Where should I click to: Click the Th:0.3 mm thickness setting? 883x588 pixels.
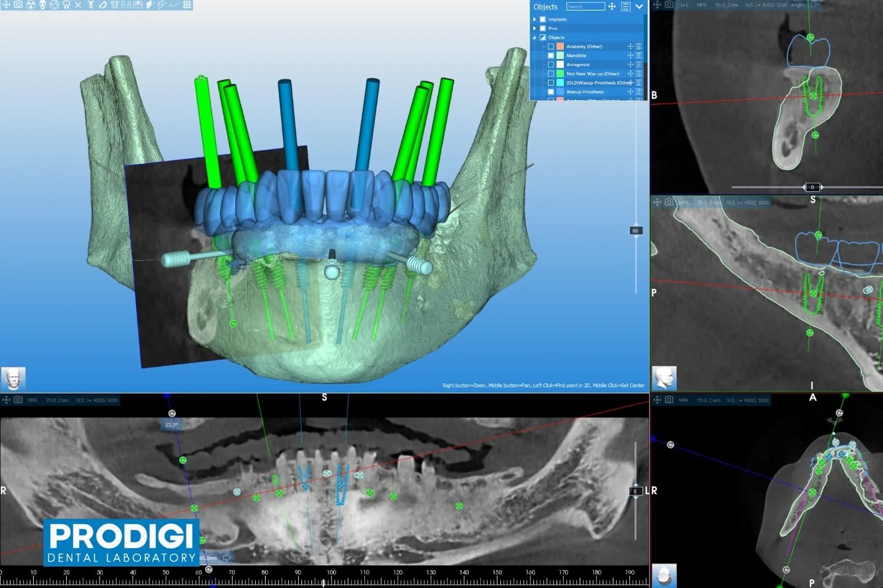[727, 5]
